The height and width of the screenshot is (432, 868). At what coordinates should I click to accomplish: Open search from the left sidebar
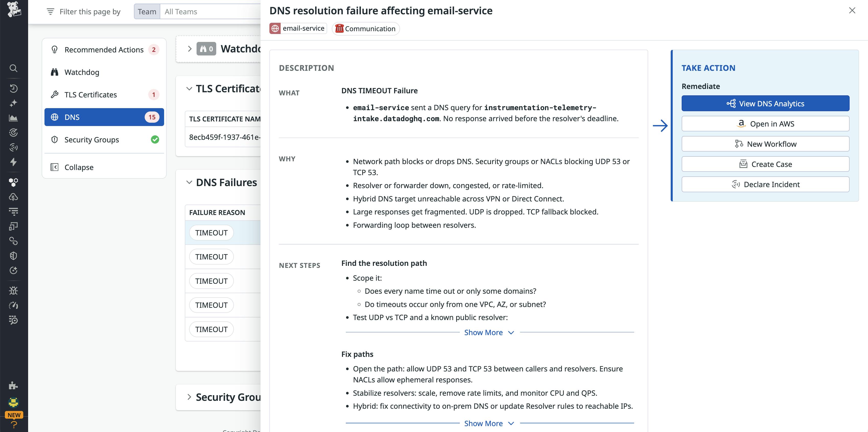[14, 68]
